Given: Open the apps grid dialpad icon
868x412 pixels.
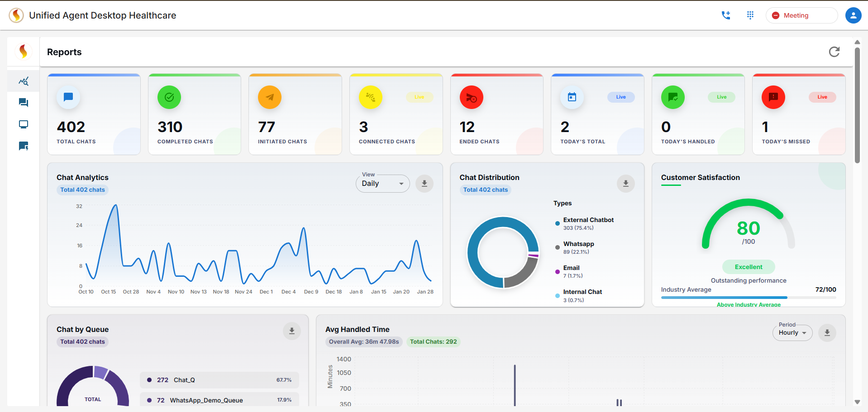Looking at the screenshot, I should point(750,15).
